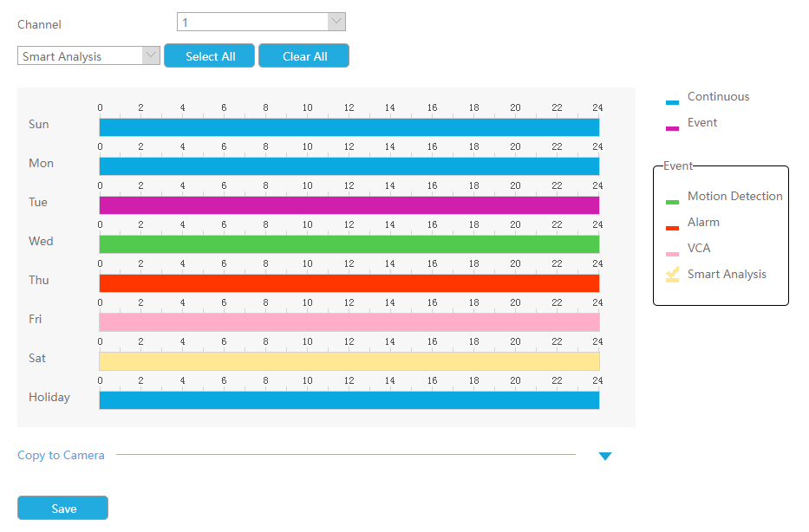This screenshot has width=809, height=532.
Task: Click the Fri day label
Action: click(x=35, y=319)
